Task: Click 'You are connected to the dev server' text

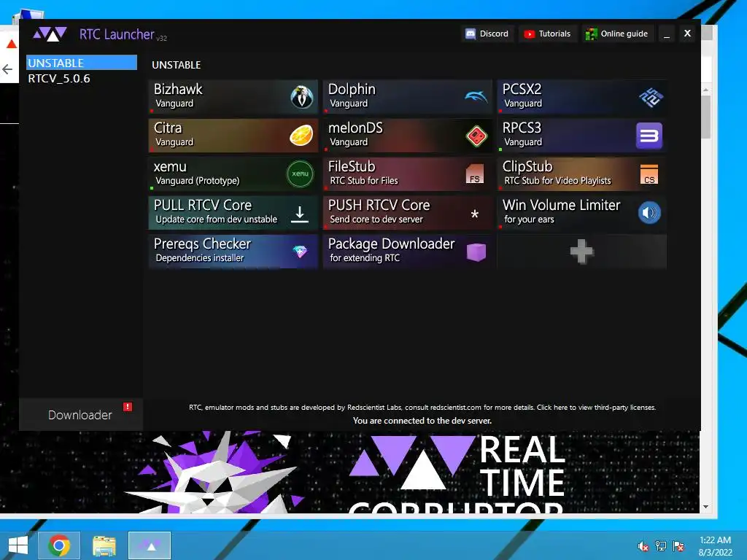Action: point(422,421)
